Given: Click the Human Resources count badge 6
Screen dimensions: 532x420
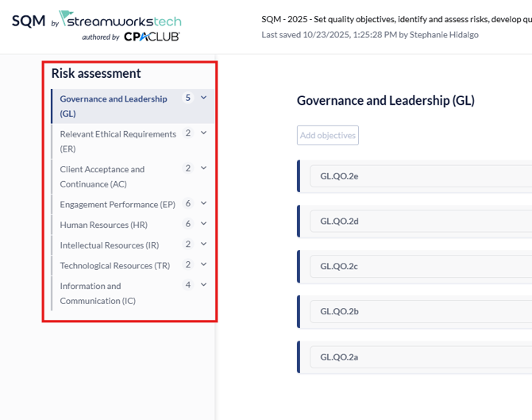Looking at the screenshot, I should pyautogui.click(x=188, y=224).
